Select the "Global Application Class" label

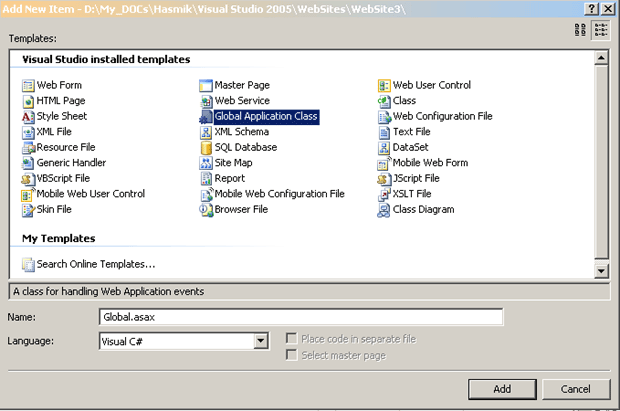click(266, 116)
